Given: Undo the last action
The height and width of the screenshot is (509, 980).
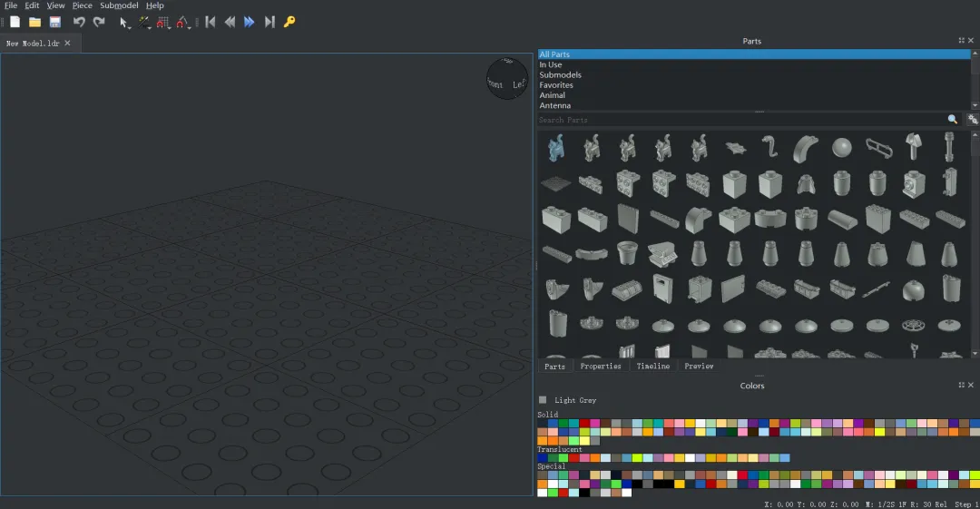Looking at the screenshot, I should pyautogui.click(x=79, y=22).
